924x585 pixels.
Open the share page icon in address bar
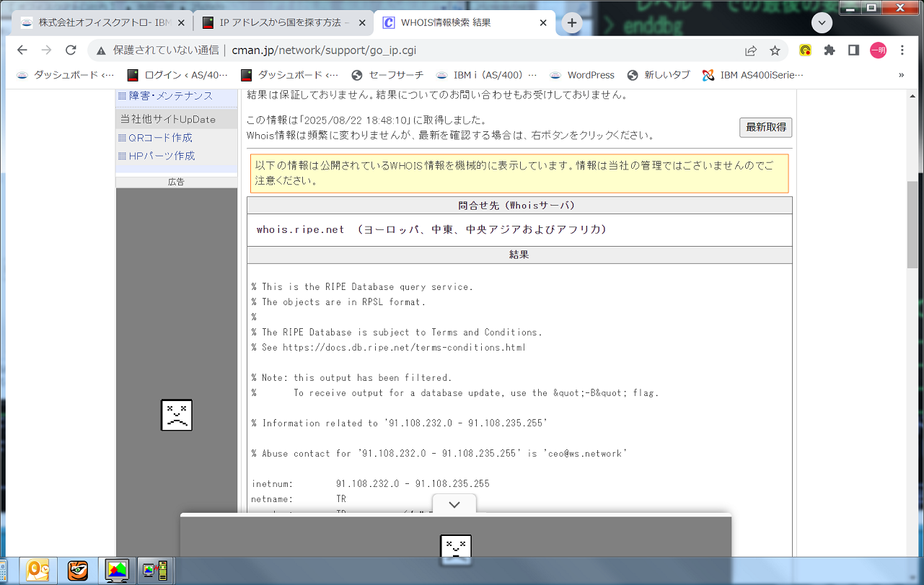click(751, 50)
